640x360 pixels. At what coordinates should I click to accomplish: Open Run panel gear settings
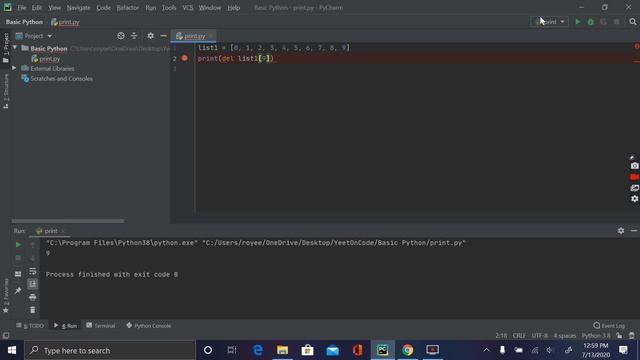(621, 231)
